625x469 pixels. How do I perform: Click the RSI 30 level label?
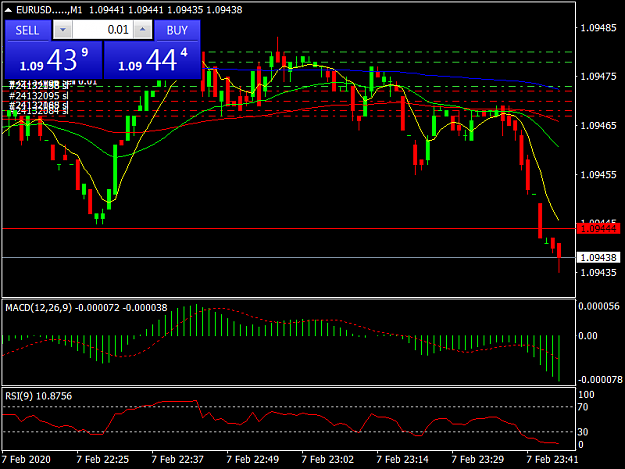583,432
